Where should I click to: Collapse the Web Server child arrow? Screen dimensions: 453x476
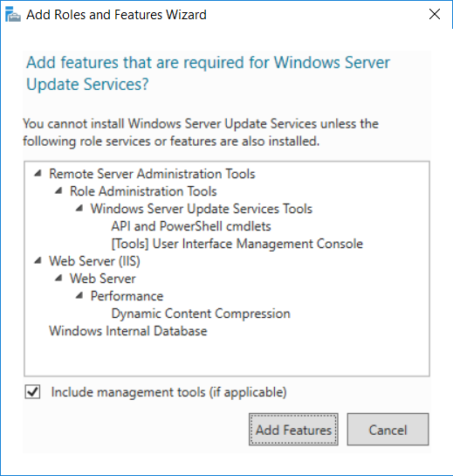pyautogui.click(x=58, y=278)
